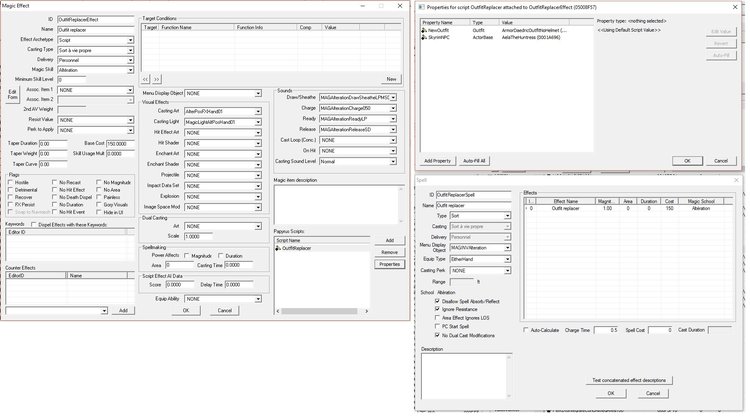This screenshot has width=750, height=416.
Task: Select the Outfit replacer effect row
Action: [629, 209]
